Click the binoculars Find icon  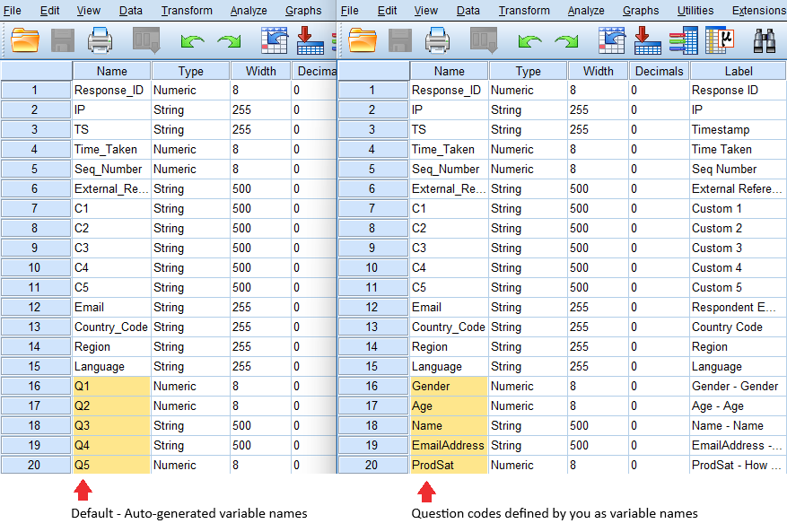pyautogui.click(x=765, y=40)
